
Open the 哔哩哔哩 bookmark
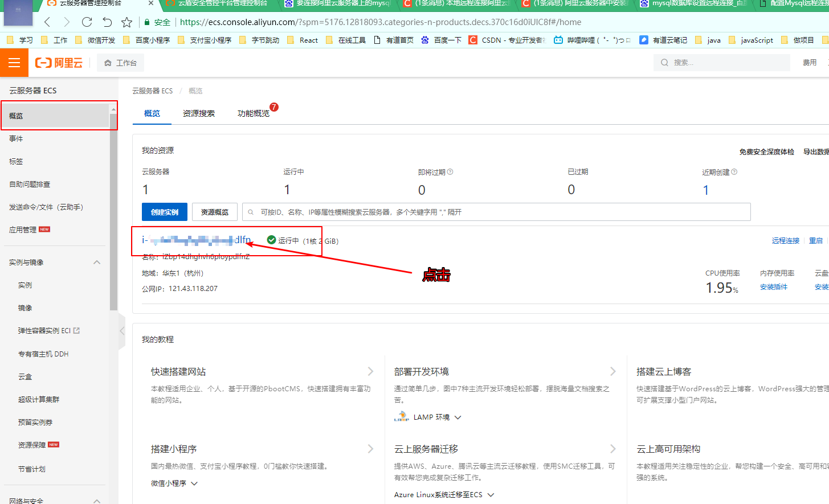coord(593,40)
